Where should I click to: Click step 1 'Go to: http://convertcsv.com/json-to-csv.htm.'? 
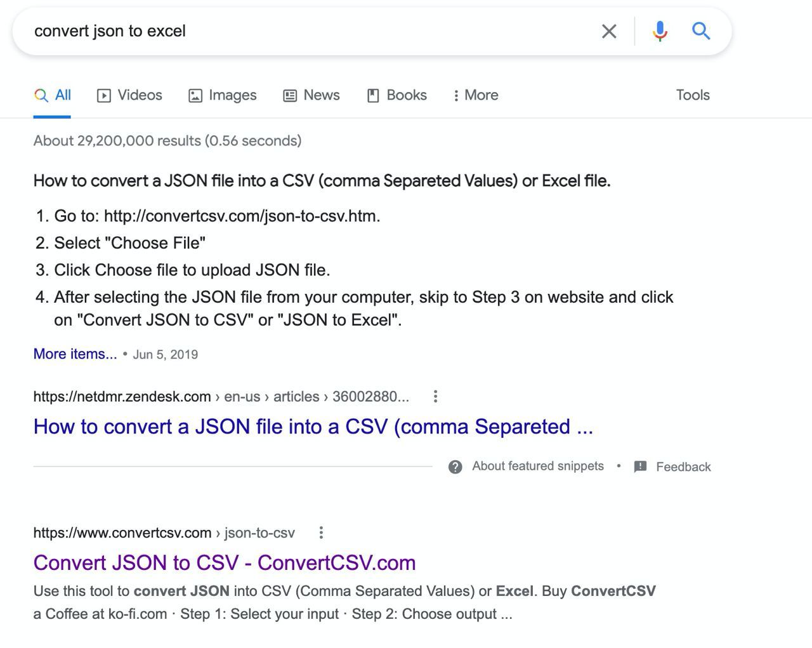[217, 216]
